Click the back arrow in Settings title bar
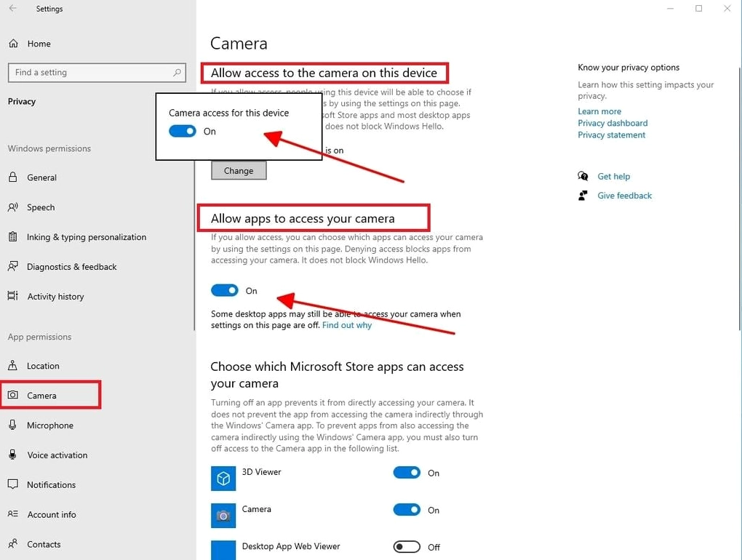The image size is (742, 560). click(12, 9)
